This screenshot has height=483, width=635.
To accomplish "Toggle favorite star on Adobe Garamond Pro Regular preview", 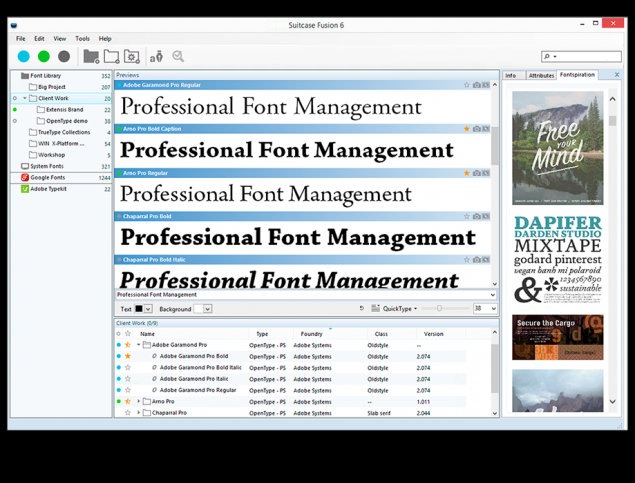I will coord(467,85).
